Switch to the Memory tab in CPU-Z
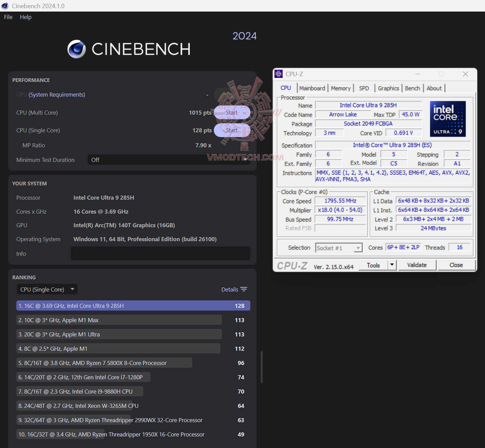 (340, 88)
